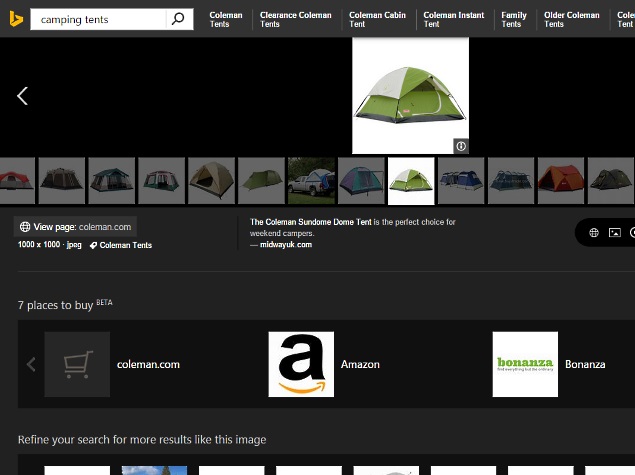Open the Coleman Tents suggestion
Viewport: 635px width, 475px height.
pos(226,19)
